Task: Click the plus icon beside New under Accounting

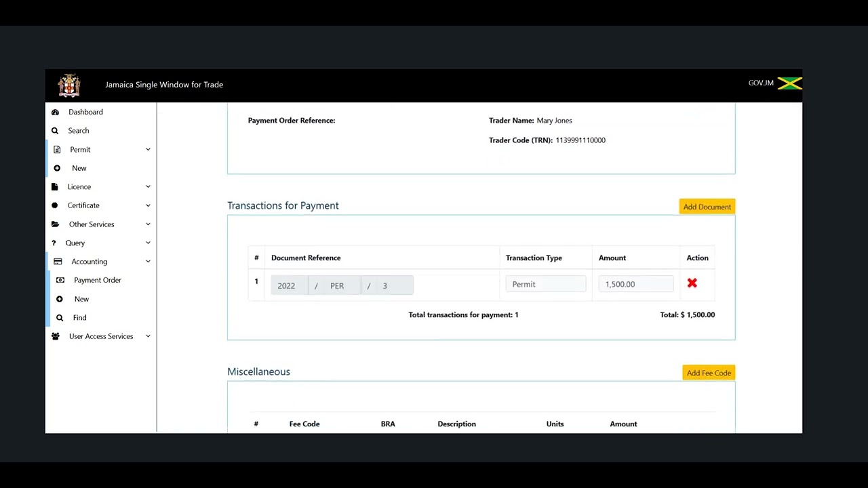Action: point(60,299)
